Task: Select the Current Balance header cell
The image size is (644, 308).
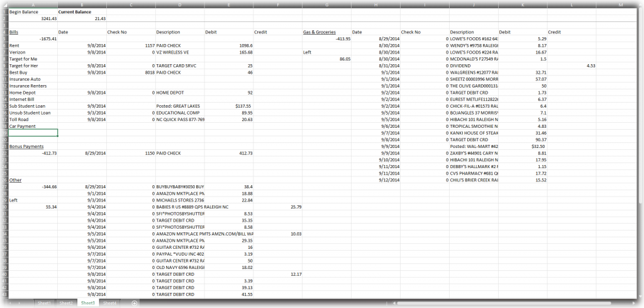Action: (82, 12)
